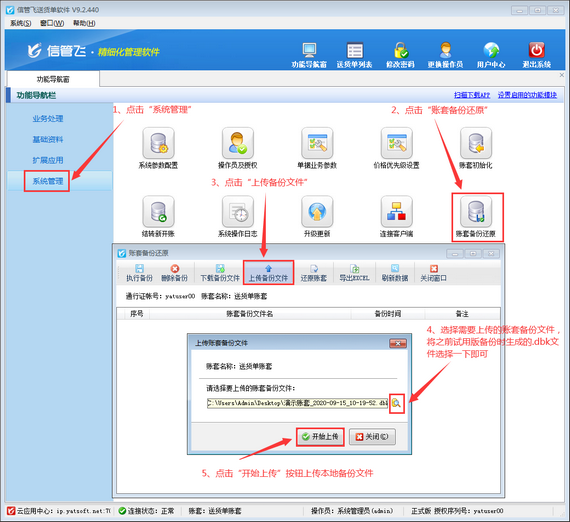Open 操作员及授权 user icon
The image size is (570, 522).
(x=238, y=143)
